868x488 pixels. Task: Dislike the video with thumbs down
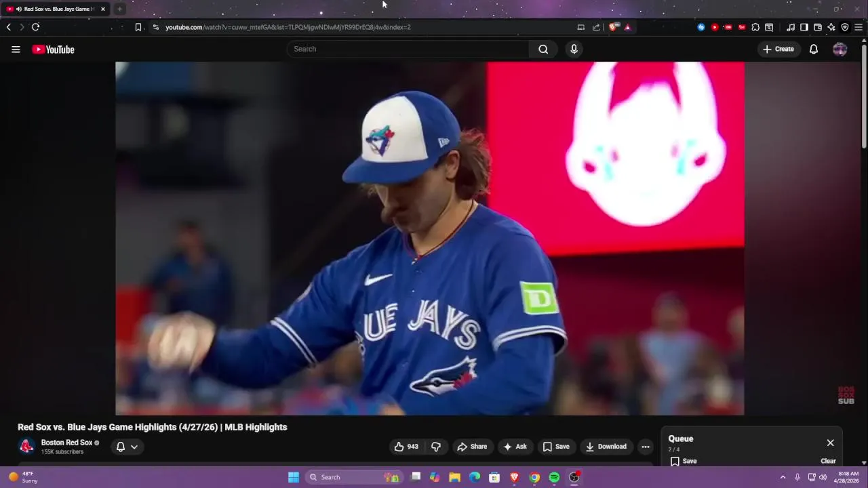tap(436, 446)
